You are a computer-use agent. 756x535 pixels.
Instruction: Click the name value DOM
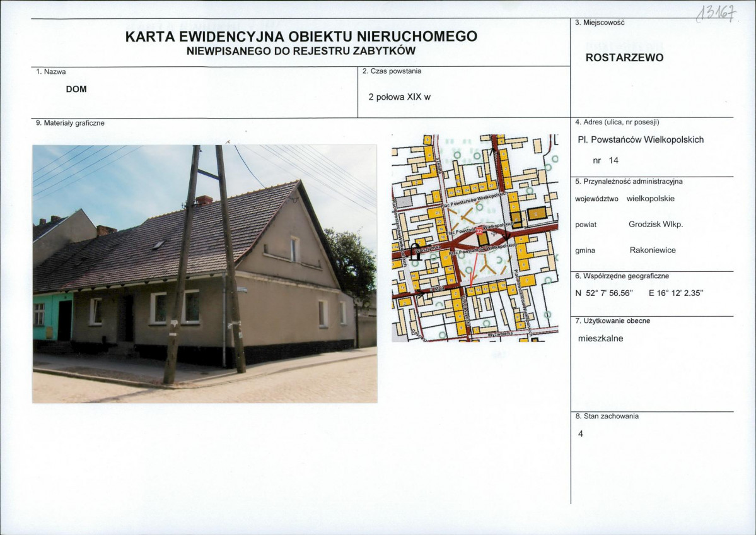[x=76, y=89]
